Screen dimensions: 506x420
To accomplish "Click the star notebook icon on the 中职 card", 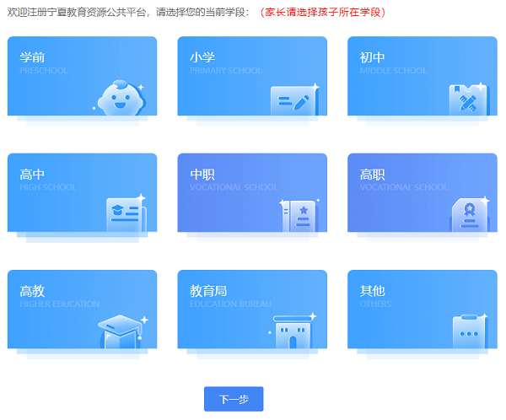I will (x=299, y=215).
